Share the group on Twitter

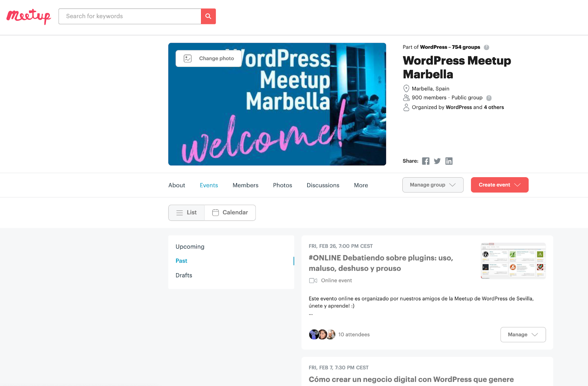click(437, 161)
